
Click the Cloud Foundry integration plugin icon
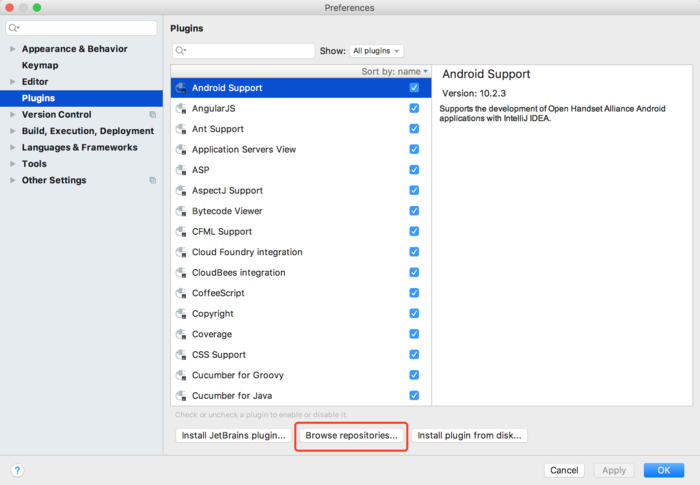click(181, 252)
